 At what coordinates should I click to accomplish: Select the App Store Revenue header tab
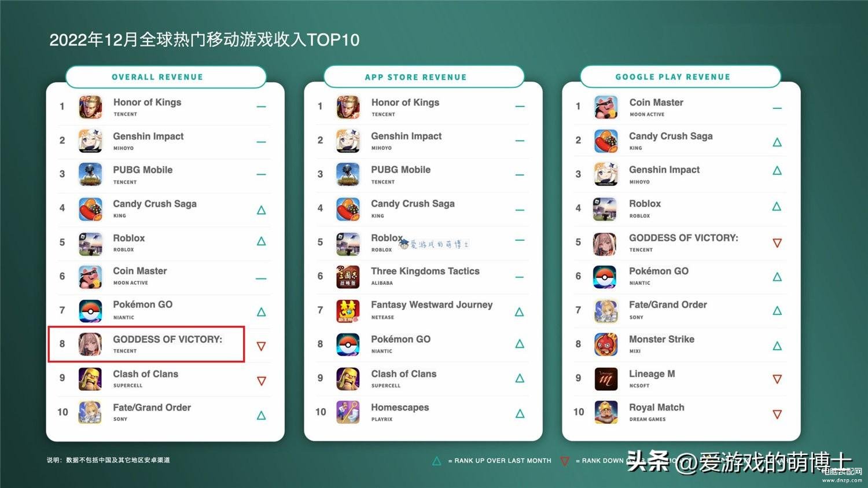click(424, 77)
